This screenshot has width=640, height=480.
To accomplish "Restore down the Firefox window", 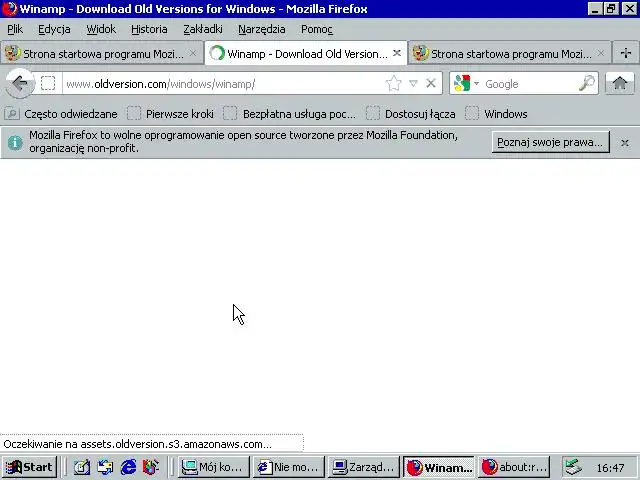I will [x=611, y=9].
